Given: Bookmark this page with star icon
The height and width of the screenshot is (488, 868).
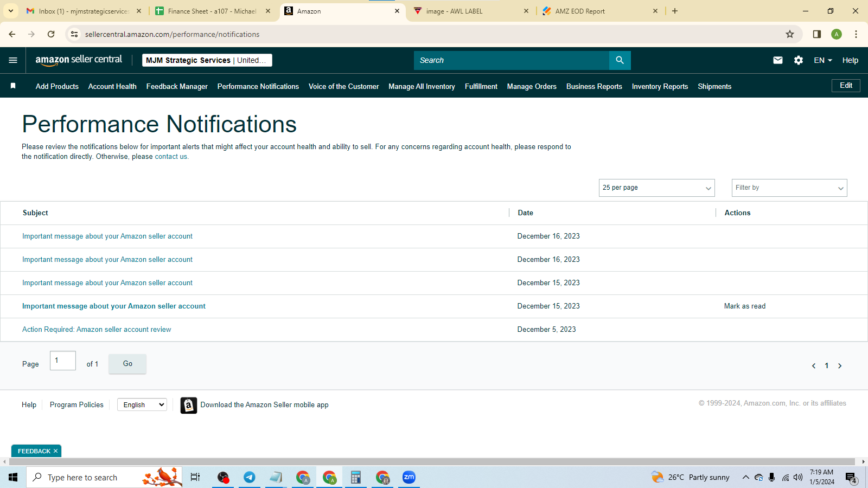Looking at the screenshot, I should click(x=790, y=34).
